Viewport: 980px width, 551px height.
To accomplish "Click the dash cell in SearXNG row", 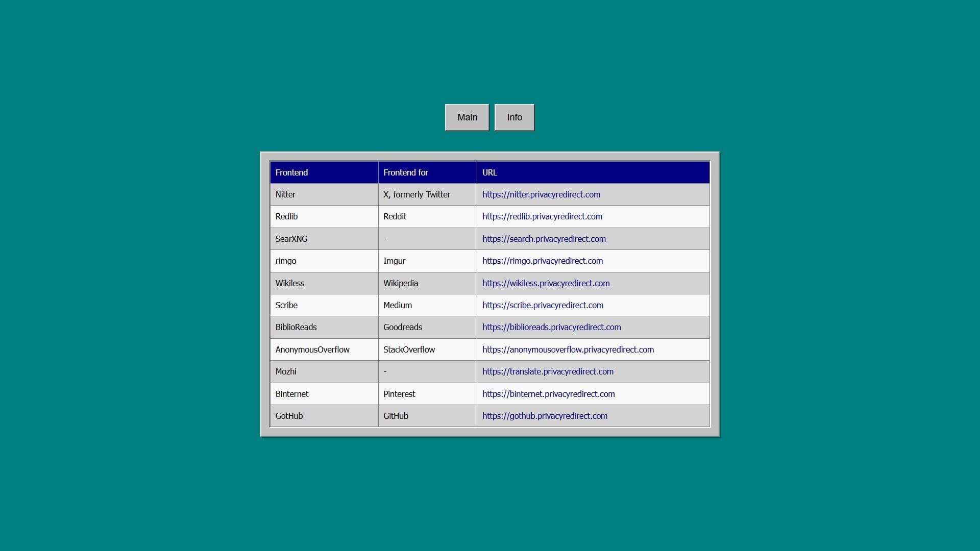I will (x=428, y=239).
